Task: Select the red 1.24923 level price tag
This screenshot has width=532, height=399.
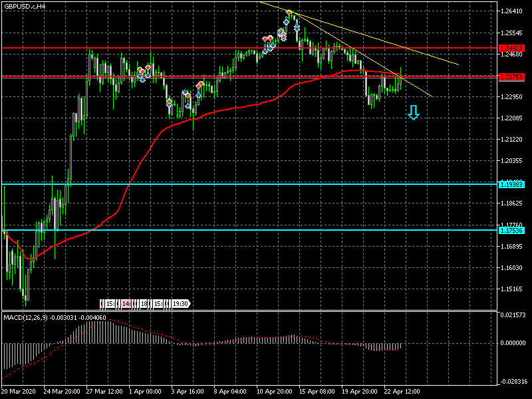Action: 511,48
